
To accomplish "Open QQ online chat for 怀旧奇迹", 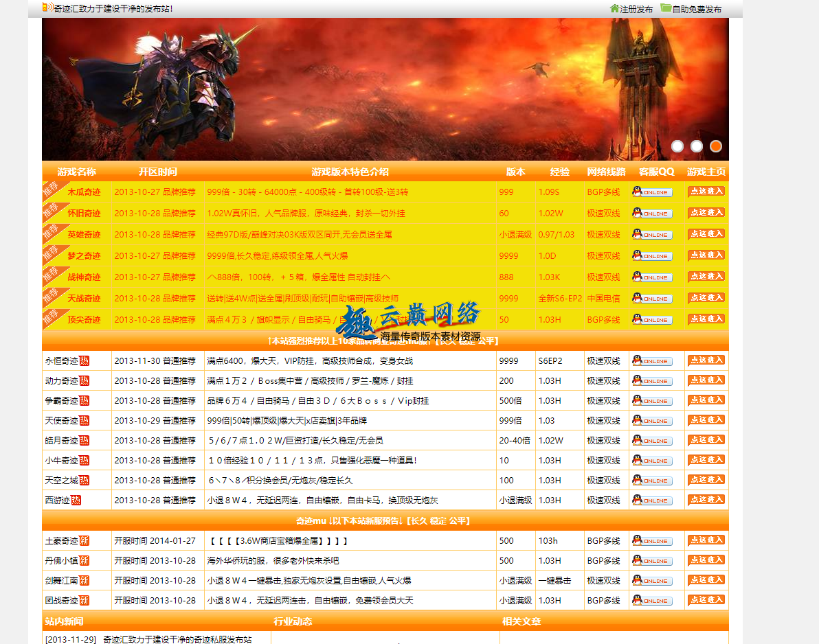I will 652,214.
